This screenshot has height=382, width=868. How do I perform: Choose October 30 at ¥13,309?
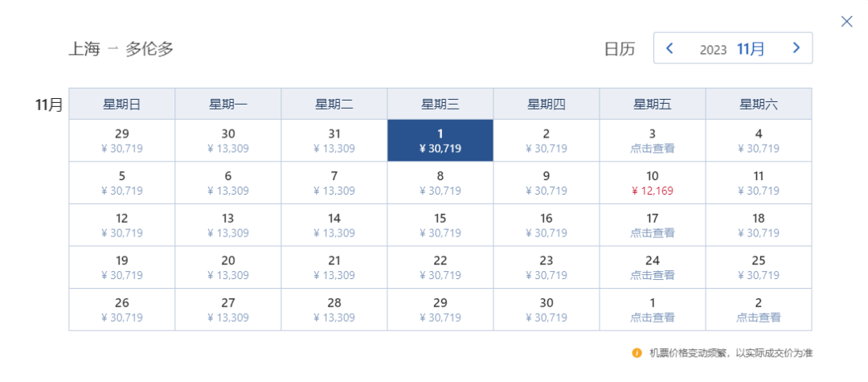point(227,141)
